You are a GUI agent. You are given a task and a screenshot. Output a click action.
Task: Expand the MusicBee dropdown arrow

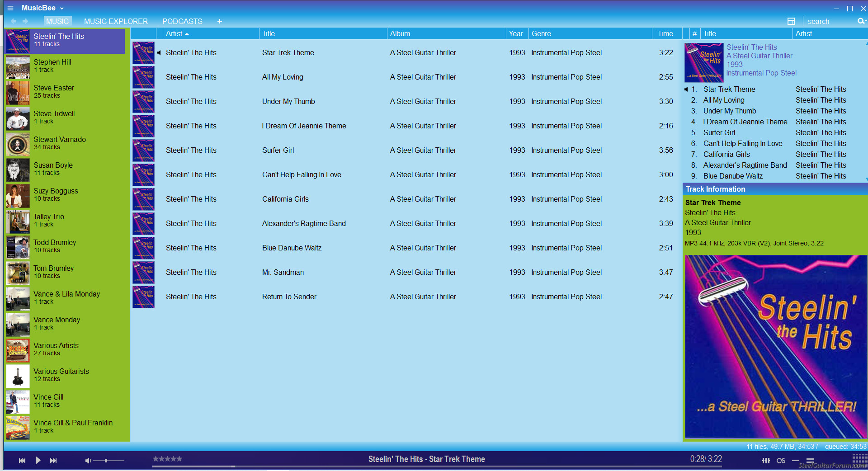click(x=62, y=8)
